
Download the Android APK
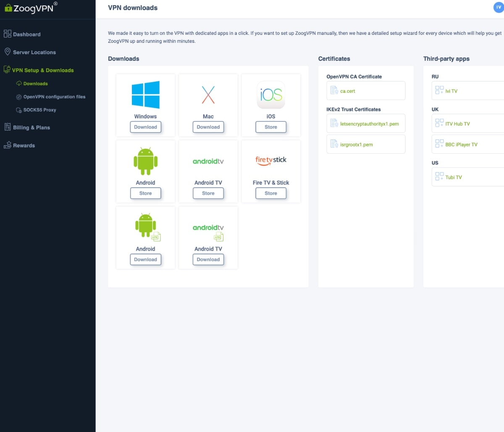click(145, 260)
